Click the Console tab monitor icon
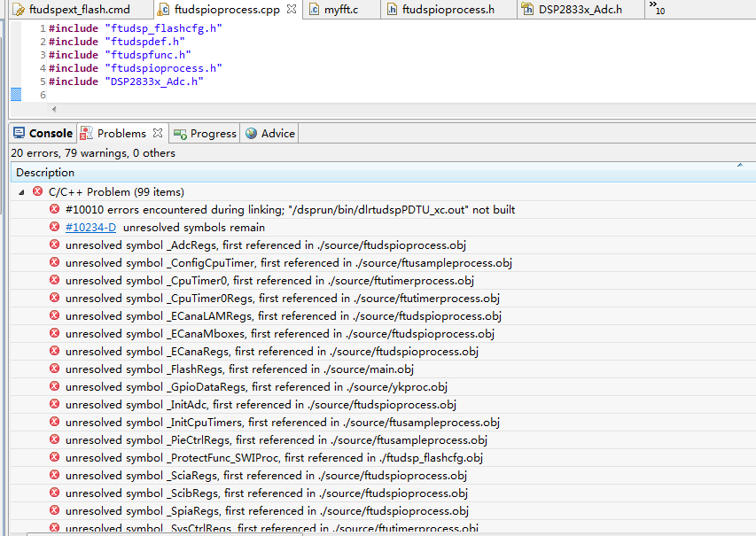Image resolution: width=756 pixels, height=536 pixels. click(x=19, y=133)
